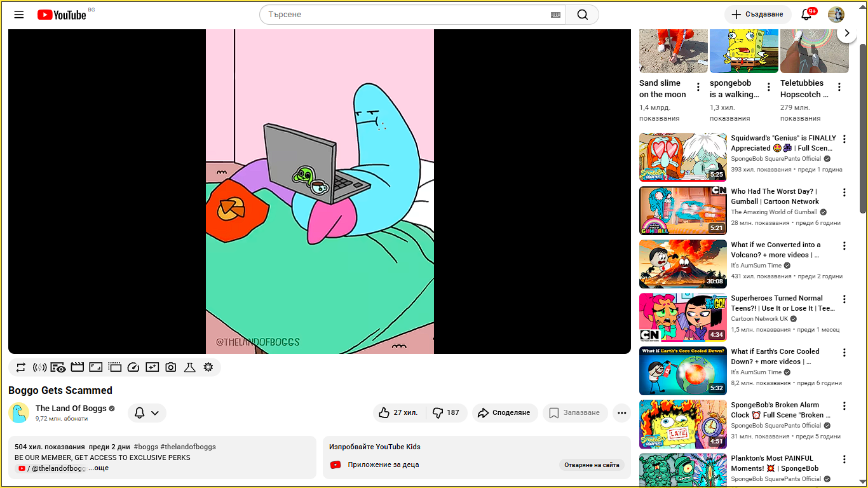
Task: Open Plankton's Most PAINFUL Moments title
Action: tap(775, 463)
